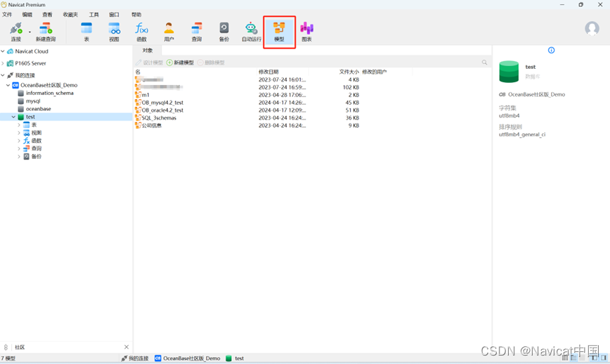Click Delete Model (删除模型) button
This screenshot has width=610, height=364.
[212, 63]
